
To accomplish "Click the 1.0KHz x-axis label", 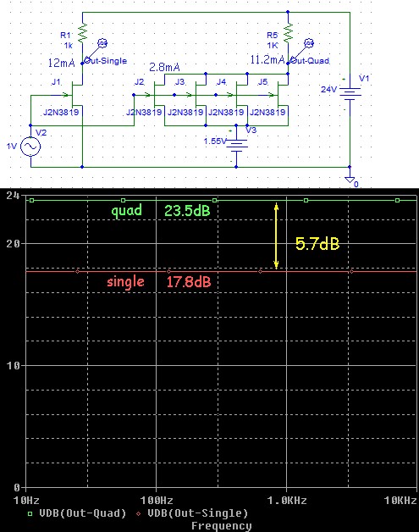I will (x=287, y=500).
